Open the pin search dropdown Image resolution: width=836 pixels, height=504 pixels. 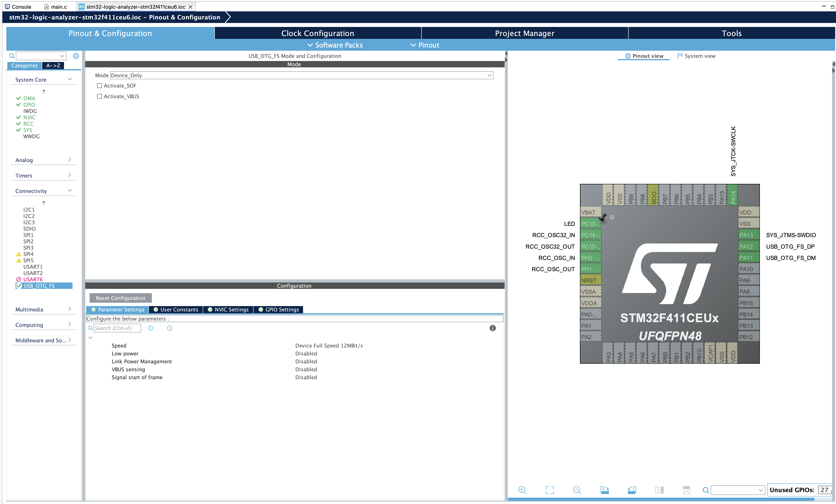[760, 490]
